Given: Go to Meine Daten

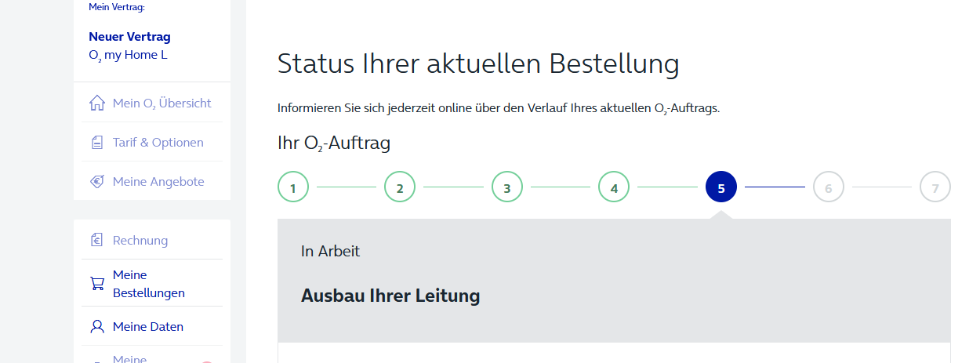Looking at the screenshot, I should tap(148, 326).
